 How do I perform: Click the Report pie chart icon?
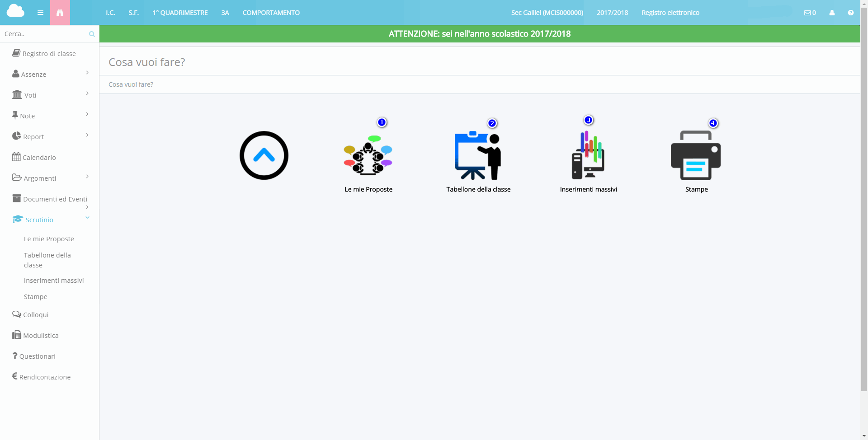click(x=17, y=136)
